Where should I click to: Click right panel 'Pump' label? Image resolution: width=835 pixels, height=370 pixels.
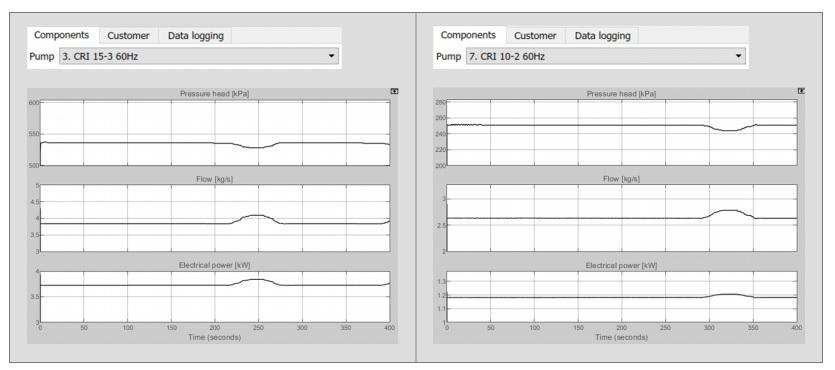click(448, 56)
